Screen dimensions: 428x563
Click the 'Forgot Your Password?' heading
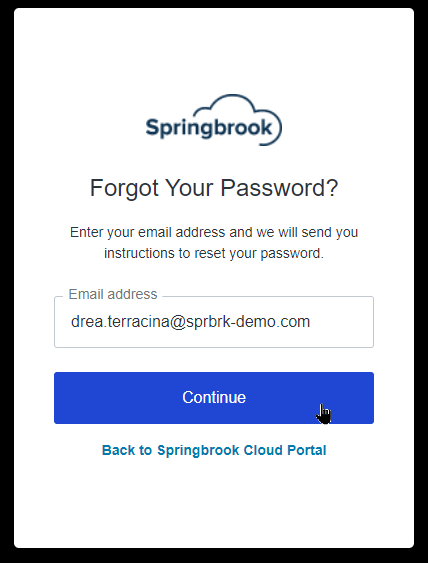(214, 188)
